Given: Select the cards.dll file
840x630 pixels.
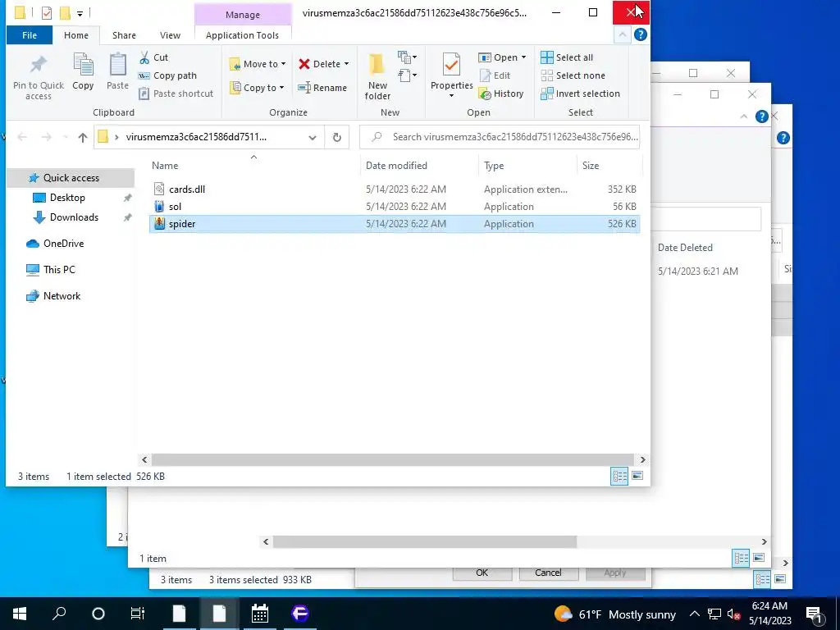Looking at the screenshot, I should pyautogui.click(x=395, y=189).
